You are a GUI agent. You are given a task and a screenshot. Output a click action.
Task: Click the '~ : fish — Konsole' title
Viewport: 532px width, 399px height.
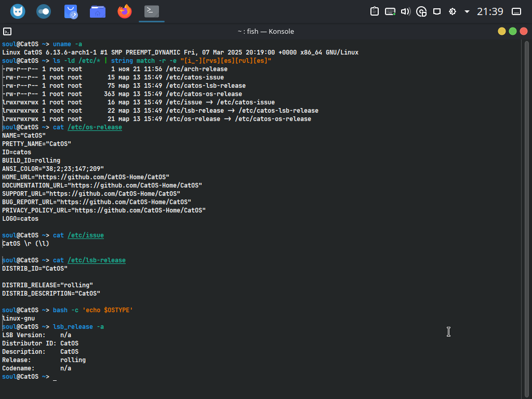265,32
